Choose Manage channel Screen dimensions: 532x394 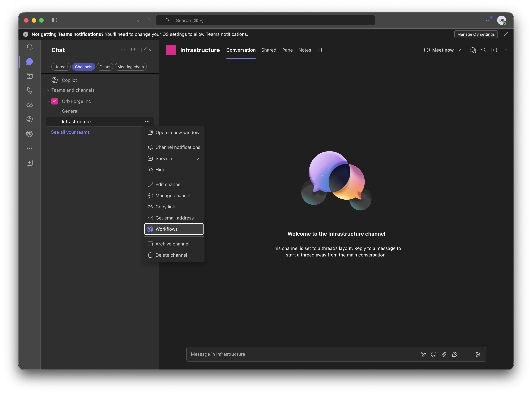click(174, 196)
